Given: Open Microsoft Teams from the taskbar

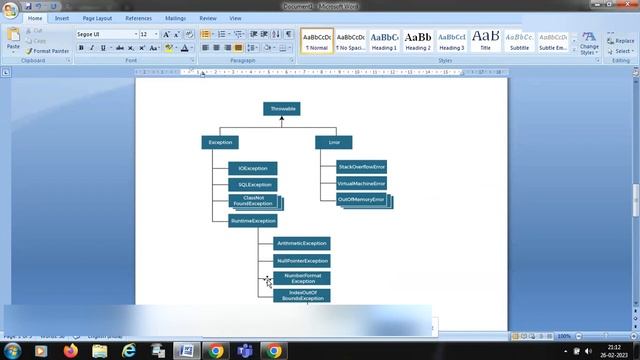Looking at the screenshot, I should coord(245,351).
